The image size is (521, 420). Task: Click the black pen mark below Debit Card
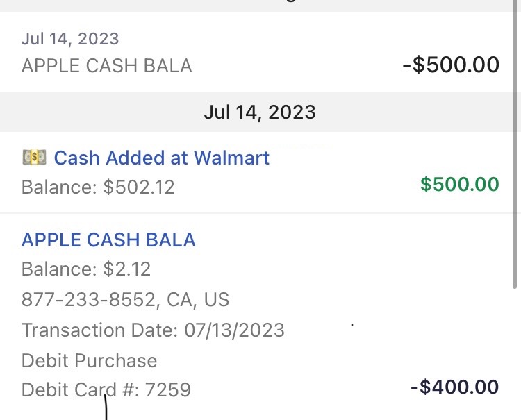106,408
